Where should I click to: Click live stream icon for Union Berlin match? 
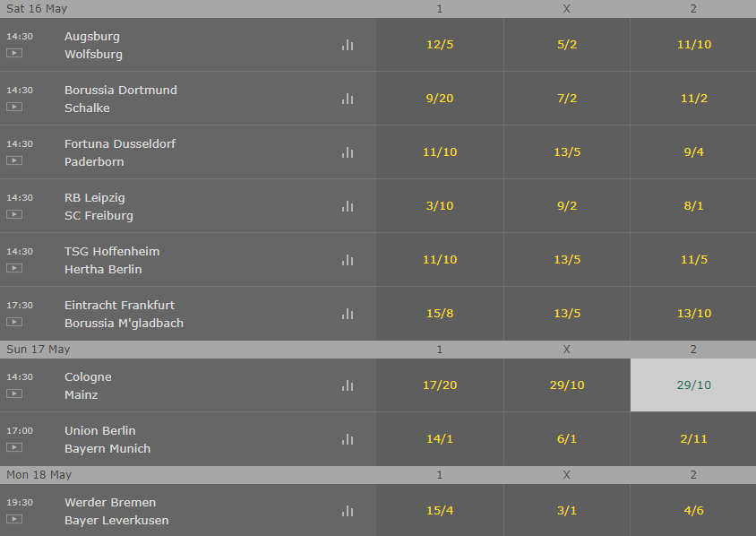pos(14,447)
